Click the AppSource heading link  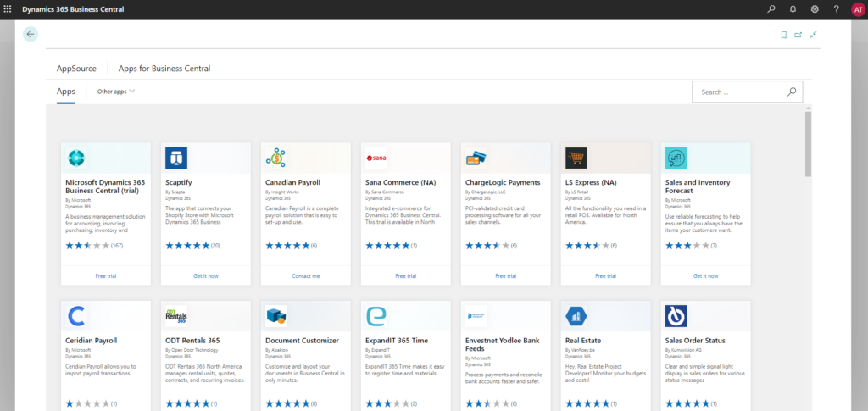point(76,69)
